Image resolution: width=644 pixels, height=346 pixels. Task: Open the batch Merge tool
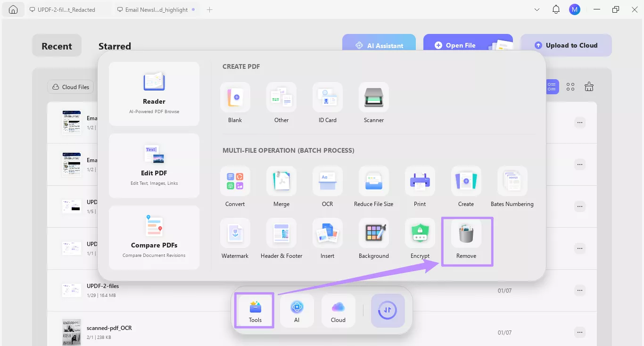(x=281, y=187)
